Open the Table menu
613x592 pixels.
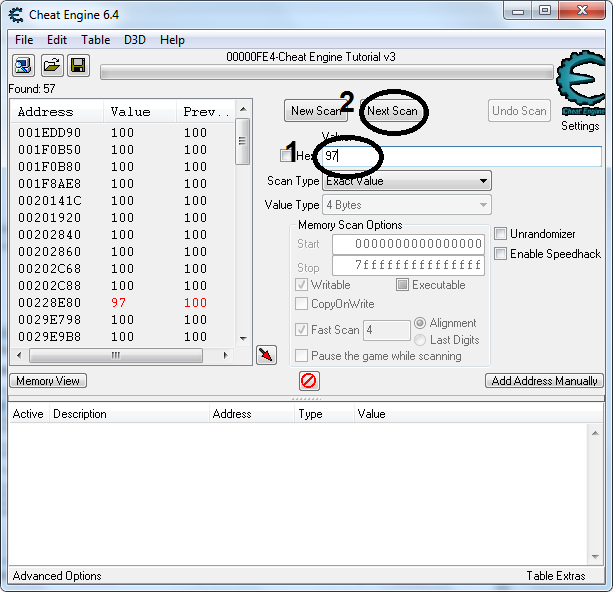click(95, 40)
